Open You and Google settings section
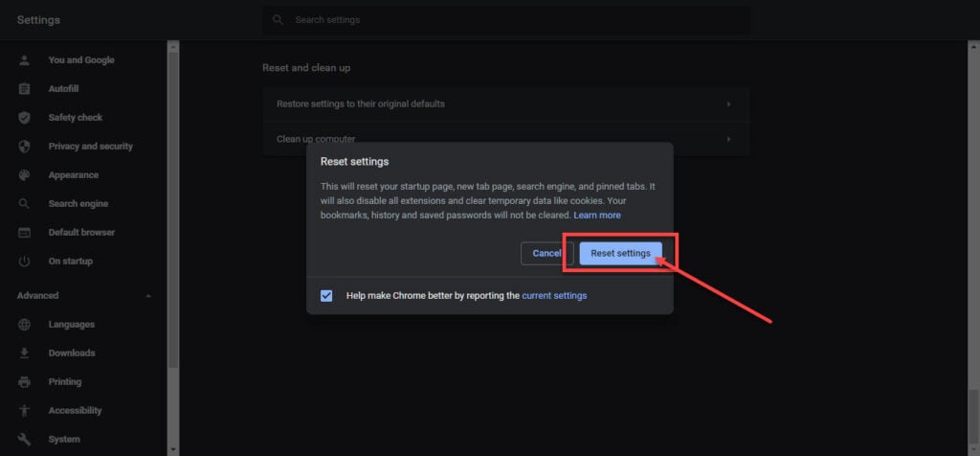980x456 pixels. pyautogui.click(x=81, y=60)
